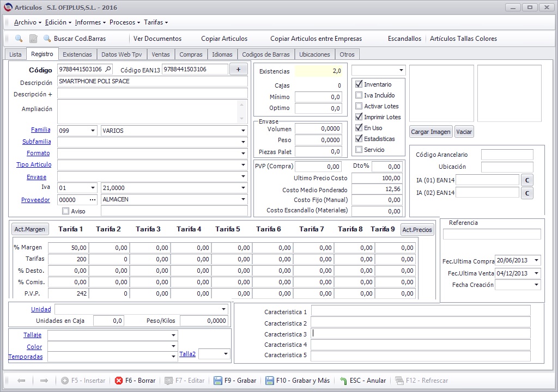
Task: Click F10 - Grabar y Más icon
Action: (270, 381)
